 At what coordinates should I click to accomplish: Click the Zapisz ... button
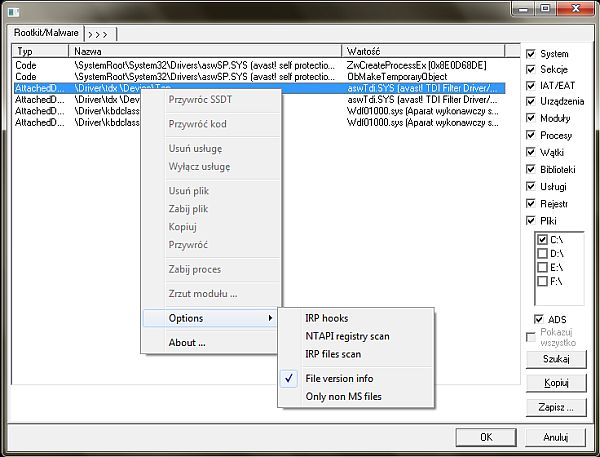[556, 407]
